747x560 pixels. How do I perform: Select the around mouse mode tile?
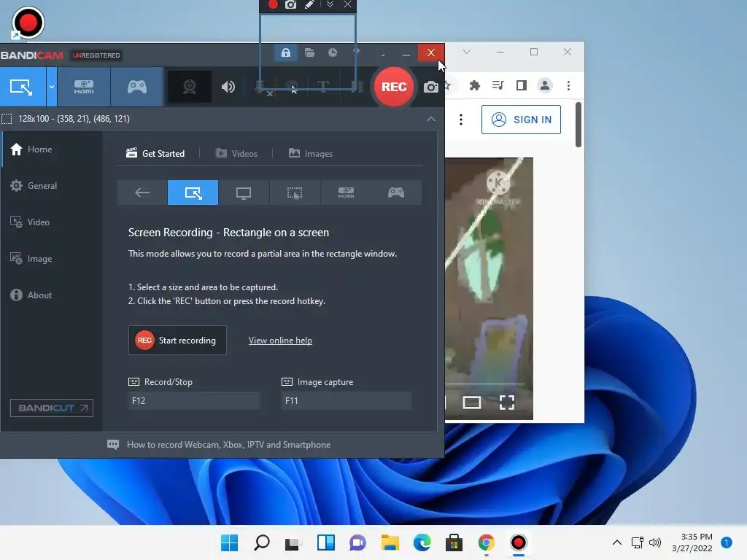coord(295,192)
